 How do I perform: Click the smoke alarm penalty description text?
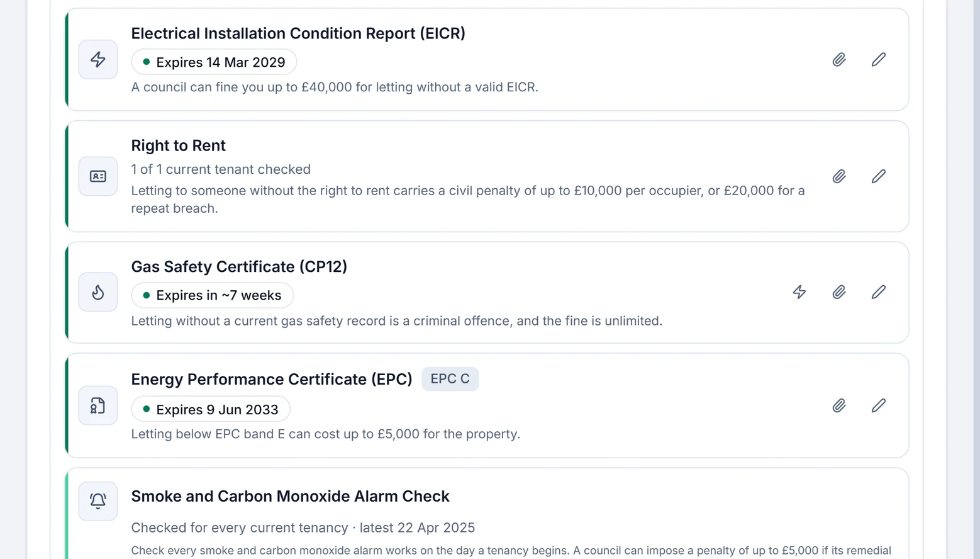click(x=511, y=550)
